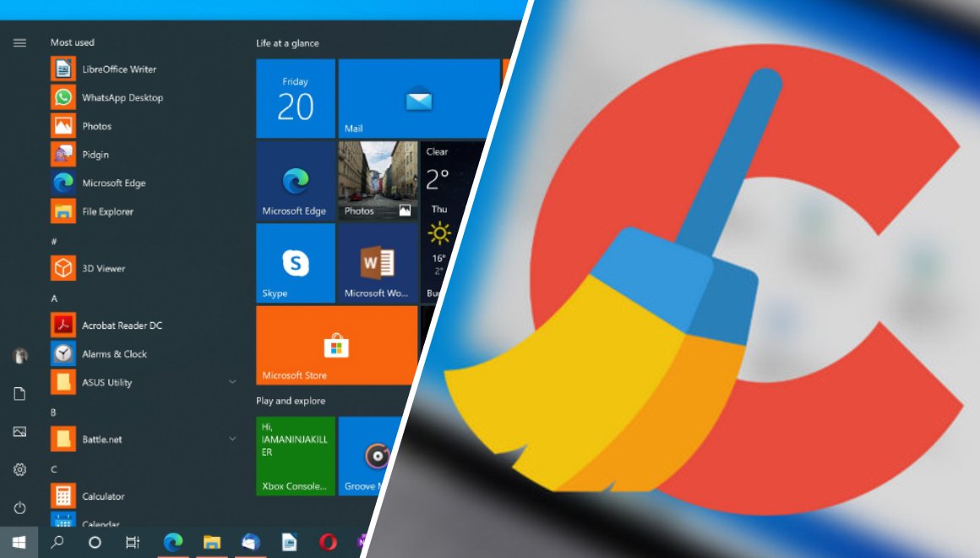The width and height of the screenshot is (980, 558).
Task: Open the Microsoft Store tile
Action: (x=336, y=345)
